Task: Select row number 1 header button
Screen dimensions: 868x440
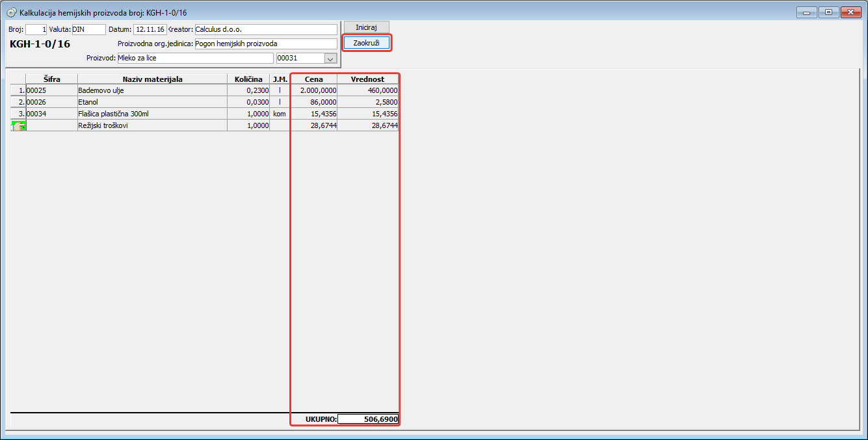Action: [18, 90]
